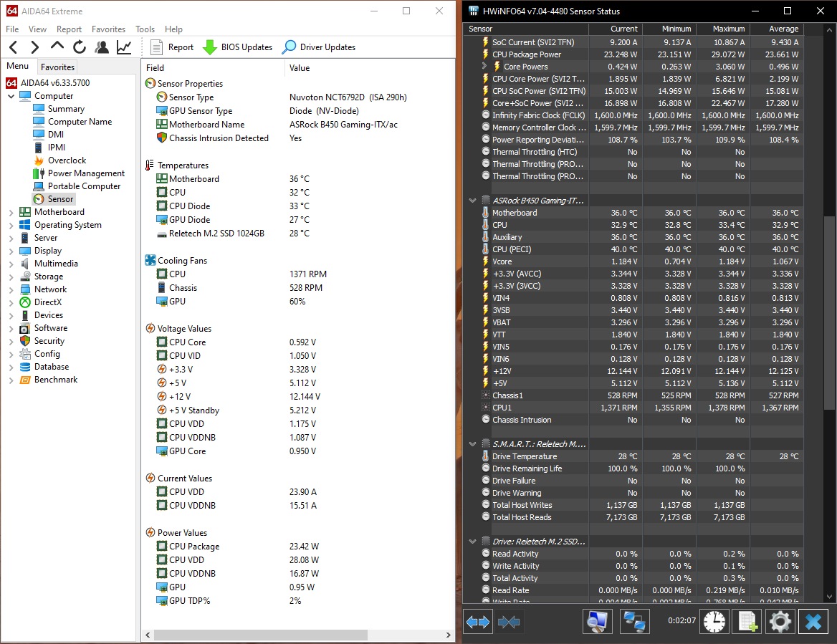This screenshot has height=644, width=837.
Task: Click the Vcore row in HWiNFO
Action: pyautogui.click(x=633, y=261)
